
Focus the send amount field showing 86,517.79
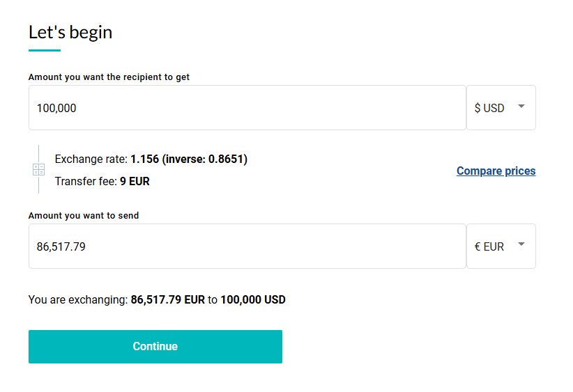(247, 246)
